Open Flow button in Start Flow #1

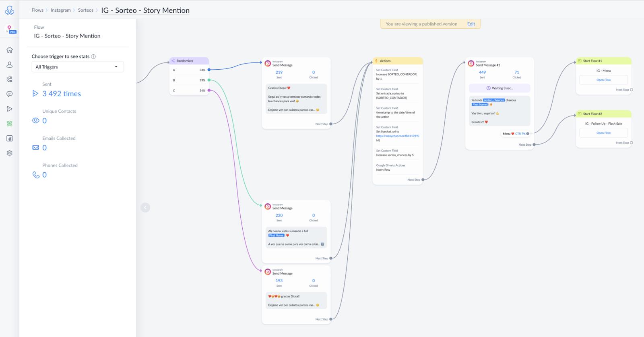pos(603,80)
